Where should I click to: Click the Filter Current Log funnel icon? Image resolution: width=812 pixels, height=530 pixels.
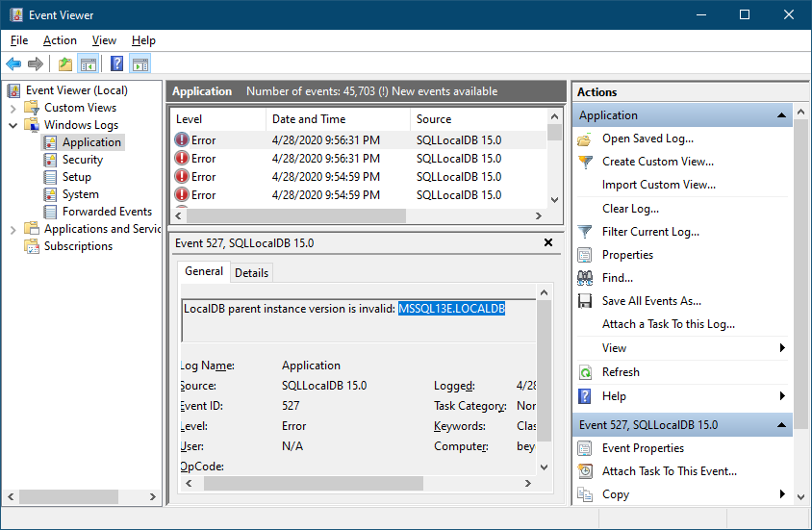[585, 232]
